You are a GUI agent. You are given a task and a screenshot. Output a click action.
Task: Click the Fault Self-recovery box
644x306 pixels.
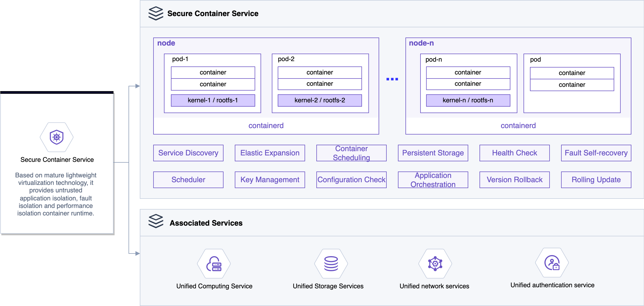596,153
